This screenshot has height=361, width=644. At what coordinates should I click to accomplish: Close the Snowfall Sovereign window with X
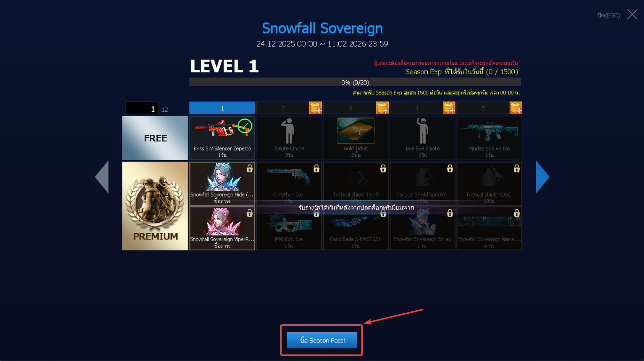(632, 15)
